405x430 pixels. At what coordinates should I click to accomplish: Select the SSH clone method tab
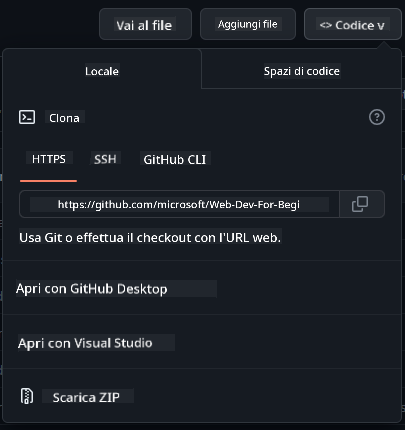(x=105, y=159)
